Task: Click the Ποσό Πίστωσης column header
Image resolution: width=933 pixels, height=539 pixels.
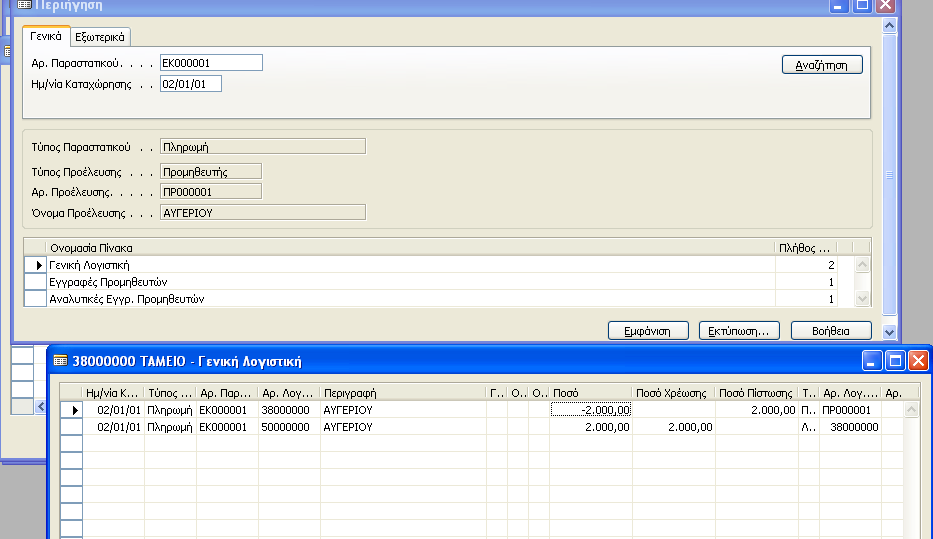Action: (756, 393)
